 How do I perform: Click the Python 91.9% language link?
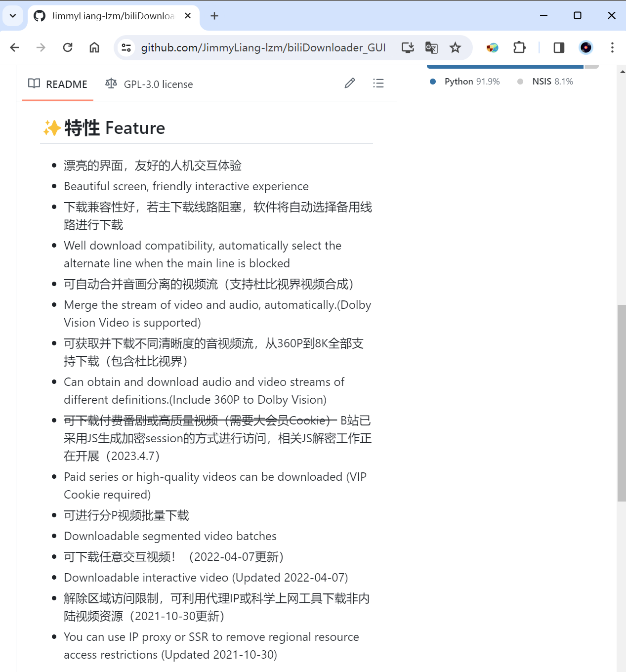tap(465, 82)
